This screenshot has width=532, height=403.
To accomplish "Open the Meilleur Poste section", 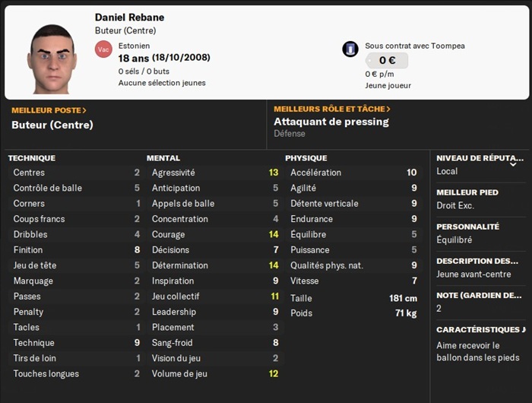I will [x=49, y=110].
